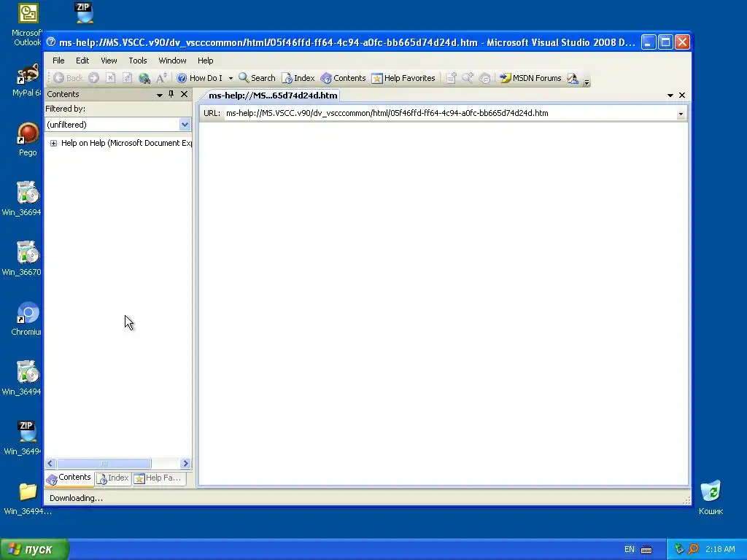
Task: Open the View menu
Action: [109, 61]
